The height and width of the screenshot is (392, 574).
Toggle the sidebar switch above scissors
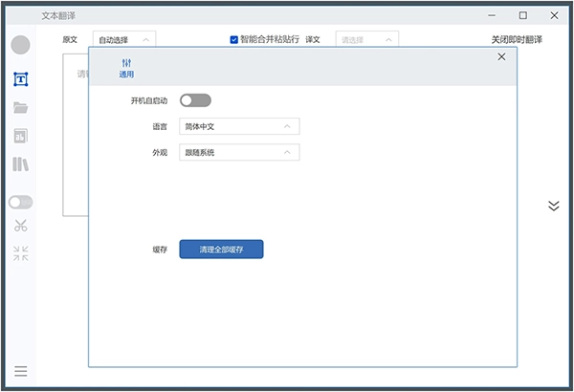(x=20, y=202)
